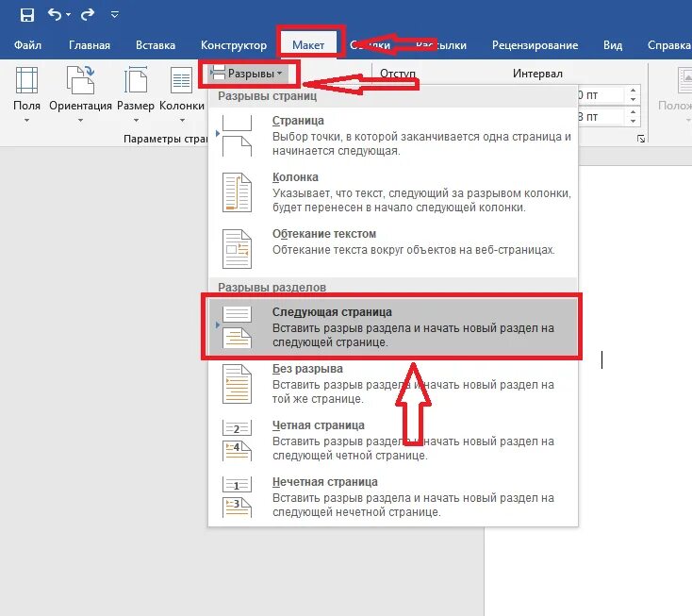Click the page break icon beside Страница
The image size is (692, 616).
[x=237, y=136]
